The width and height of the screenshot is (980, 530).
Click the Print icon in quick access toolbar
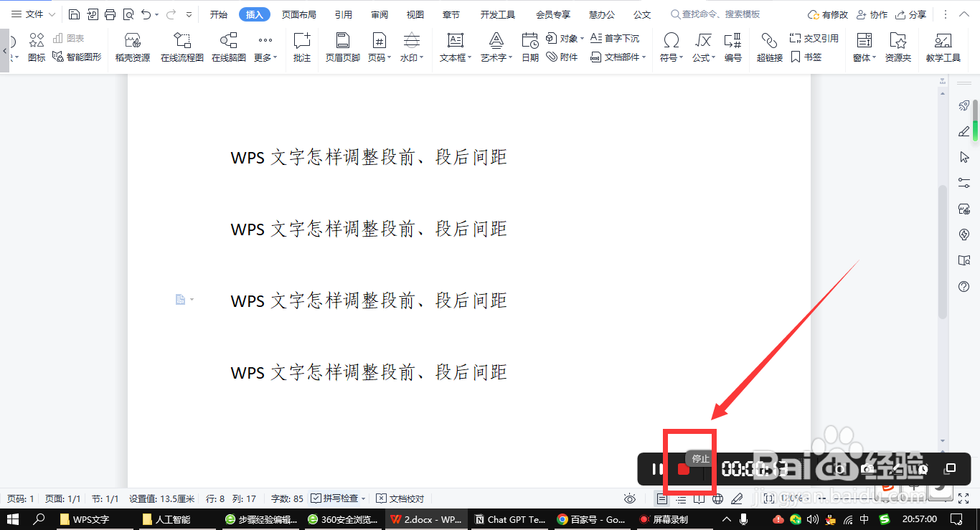[110, 14]
